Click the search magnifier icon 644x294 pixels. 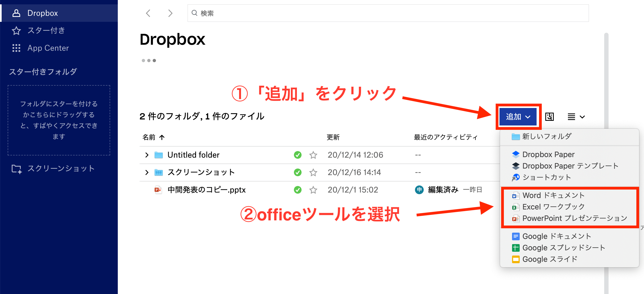click(194, 13)
